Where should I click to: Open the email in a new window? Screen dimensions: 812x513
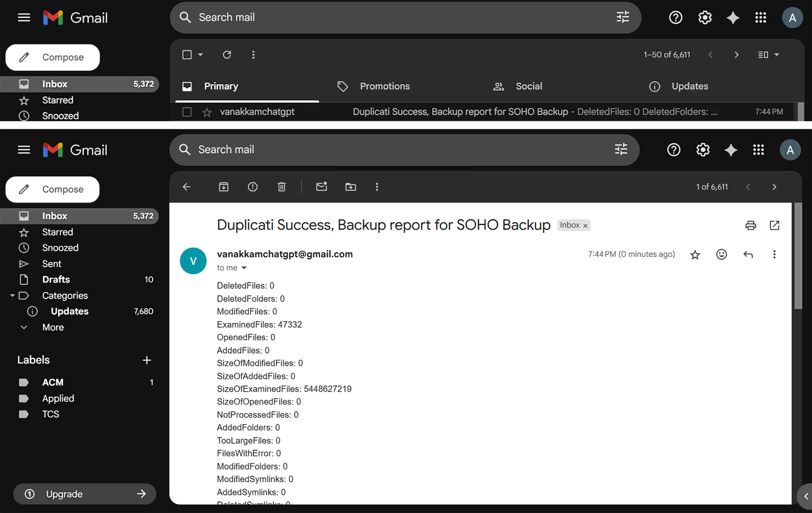774,225
